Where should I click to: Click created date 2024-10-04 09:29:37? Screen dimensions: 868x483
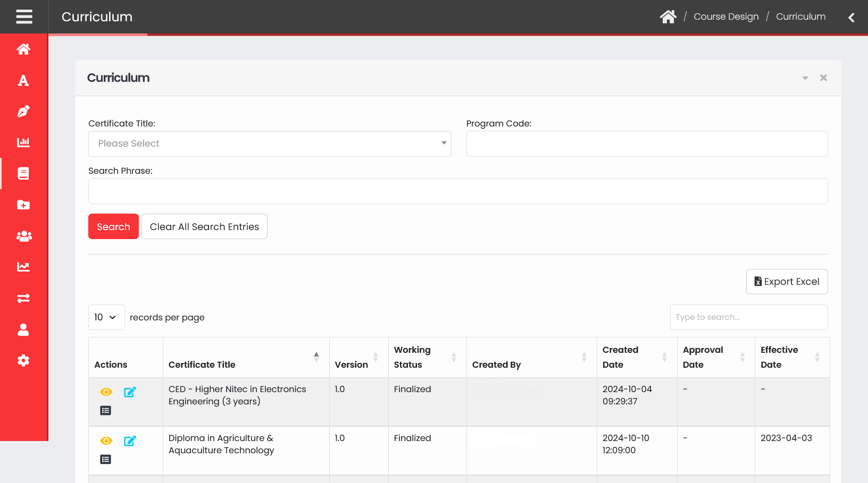point(627,395)
